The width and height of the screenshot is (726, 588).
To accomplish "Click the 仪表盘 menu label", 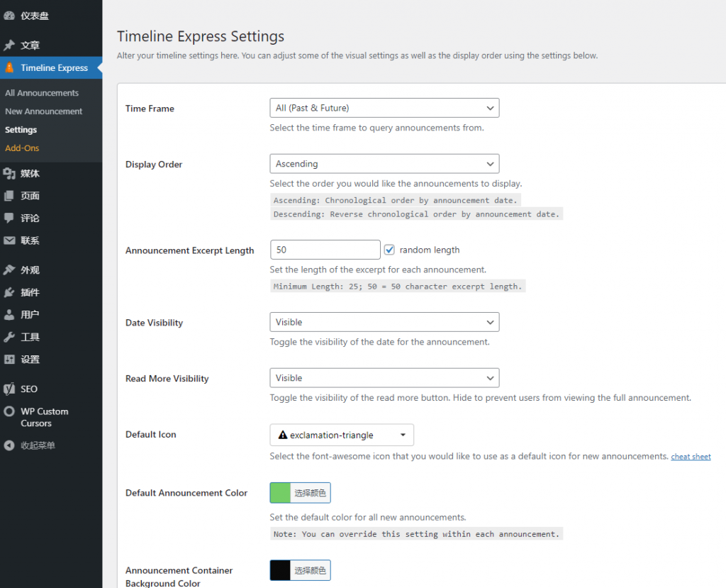I will (x=35, y=16).
